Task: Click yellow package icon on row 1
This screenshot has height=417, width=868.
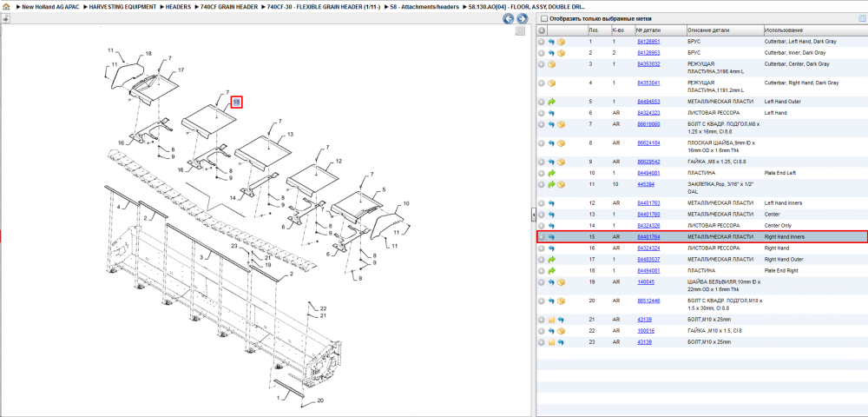Action: click(561, 42)
